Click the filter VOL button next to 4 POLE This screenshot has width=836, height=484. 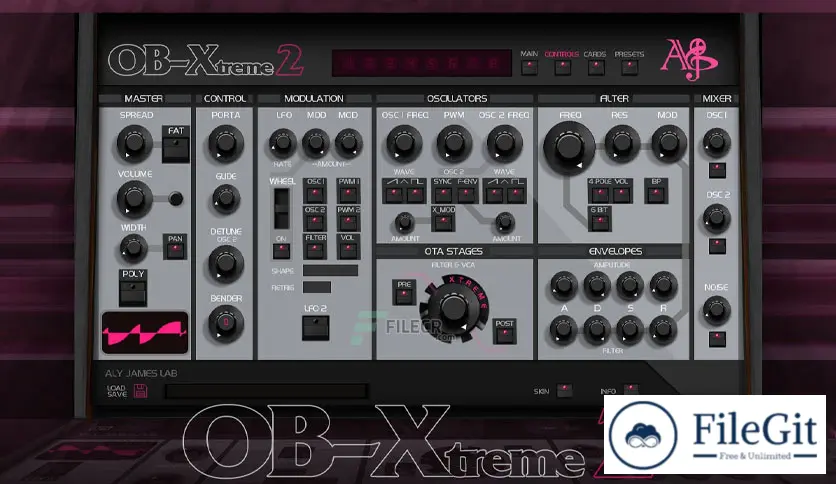622,195
